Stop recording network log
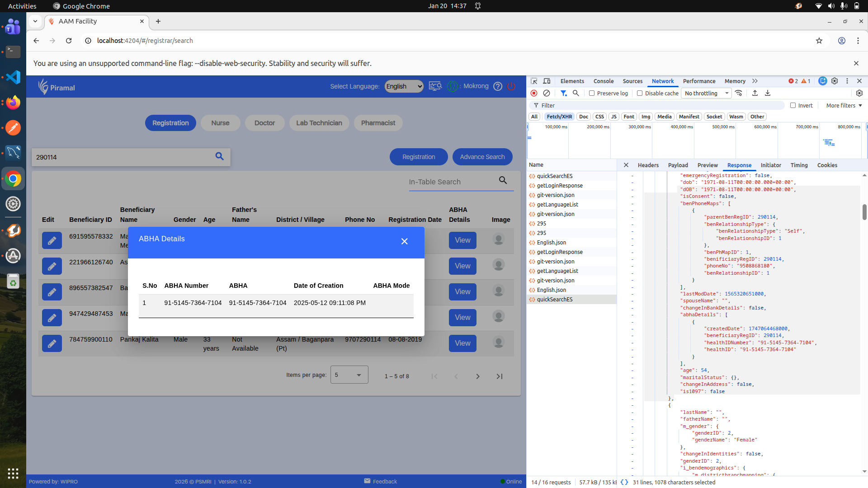Viewport: 868px width, 488px height. (534, 93)
